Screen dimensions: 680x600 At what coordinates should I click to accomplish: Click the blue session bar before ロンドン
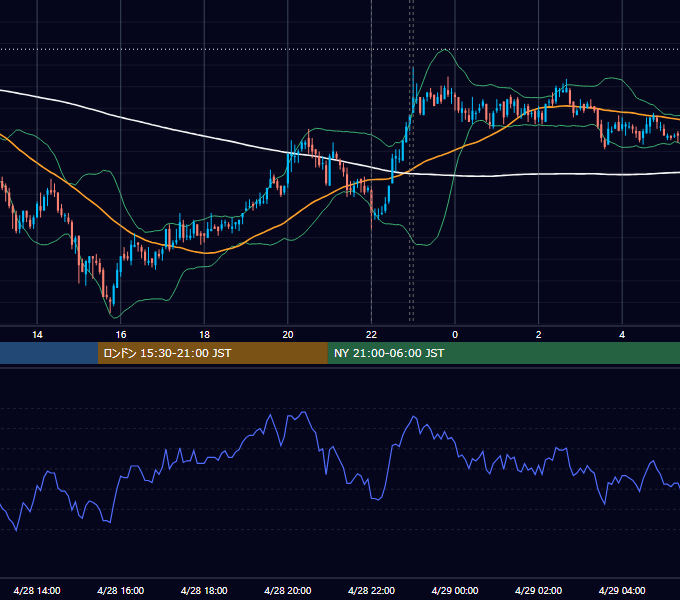(49, 353)
